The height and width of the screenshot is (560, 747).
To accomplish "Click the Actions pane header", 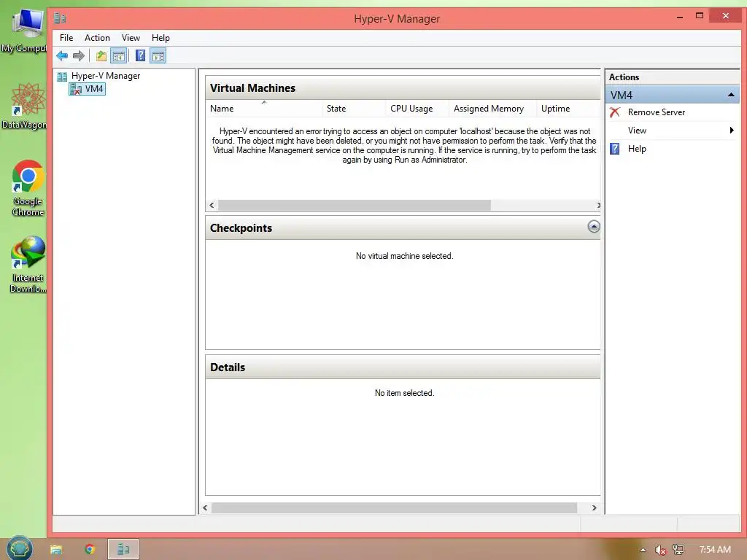I will click(672, 77).
